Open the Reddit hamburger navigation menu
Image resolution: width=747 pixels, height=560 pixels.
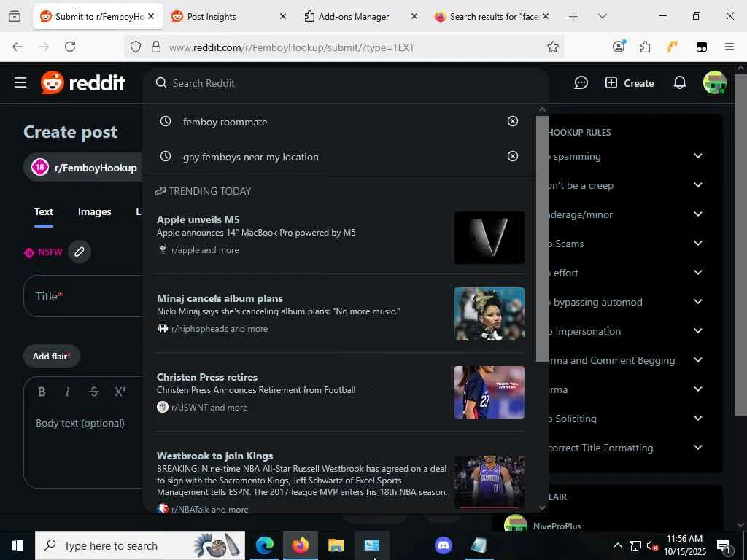[20, 83]
